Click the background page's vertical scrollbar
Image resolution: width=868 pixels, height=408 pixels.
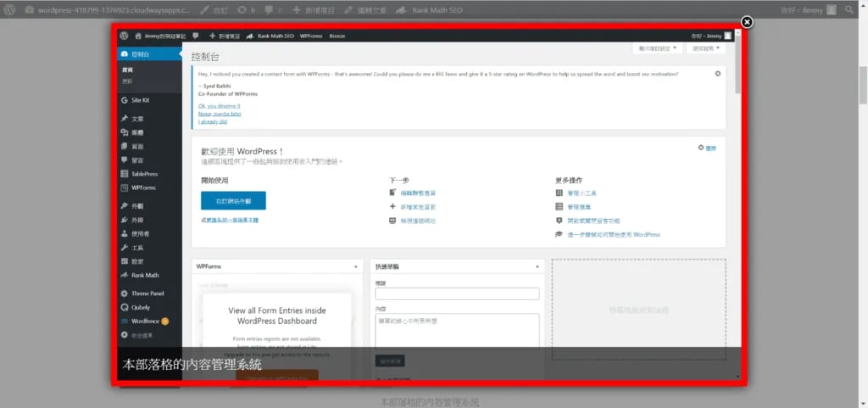863,86
